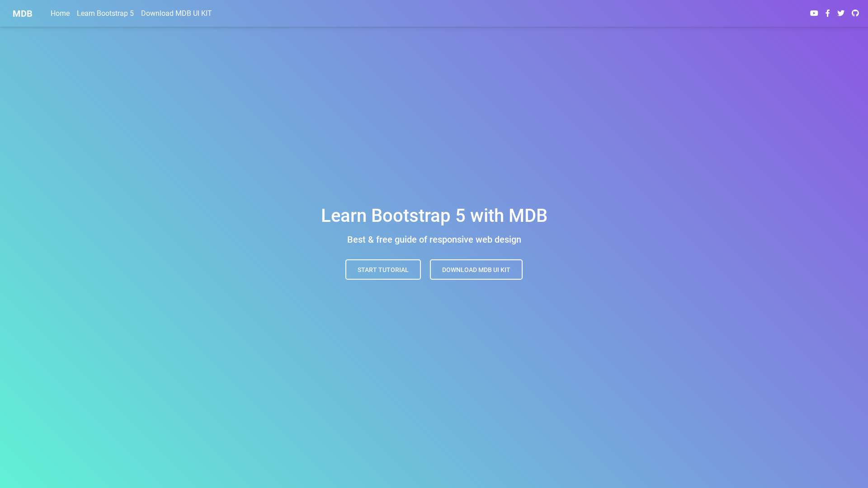868x488 pixels.
Task: Open the YouTube channel icon
Action: click(x=814, y=13)
